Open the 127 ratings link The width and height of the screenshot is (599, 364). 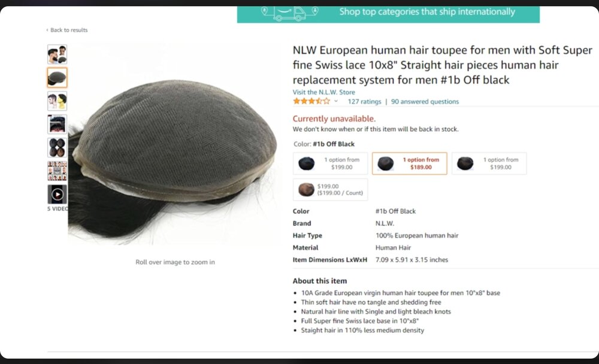(x=364, y=102)
